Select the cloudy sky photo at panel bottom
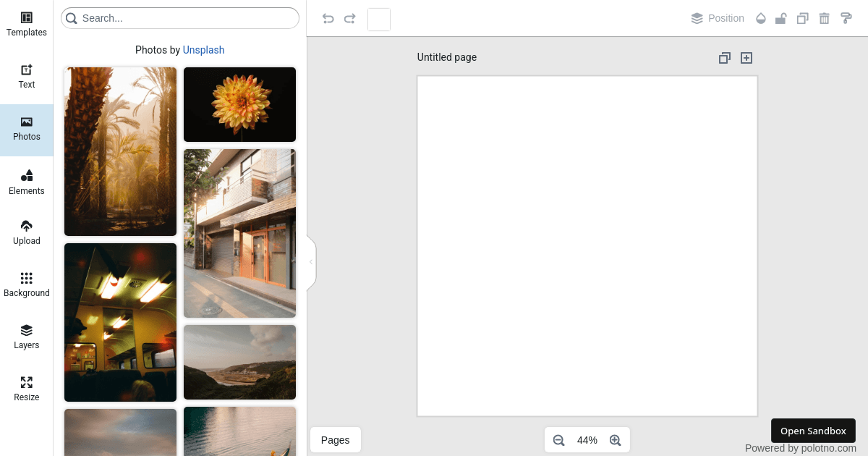The height and width of the screenshot is (456, 868). tap(120, 432)
